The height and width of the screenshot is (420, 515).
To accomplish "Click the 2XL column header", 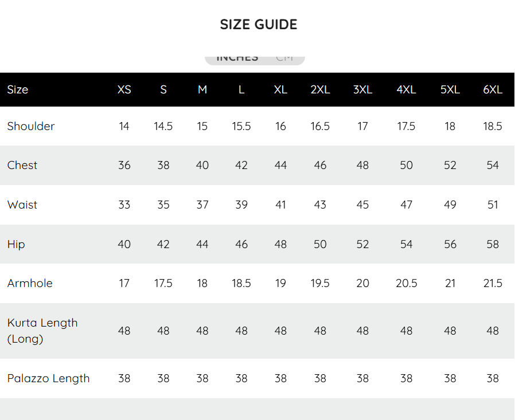I will (x=320, y=90).
